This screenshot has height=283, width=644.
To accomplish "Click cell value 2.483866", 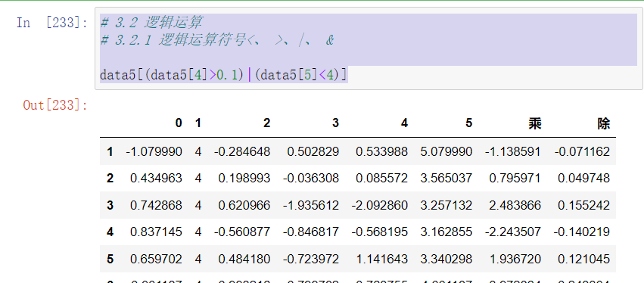I will pos(515,205).
